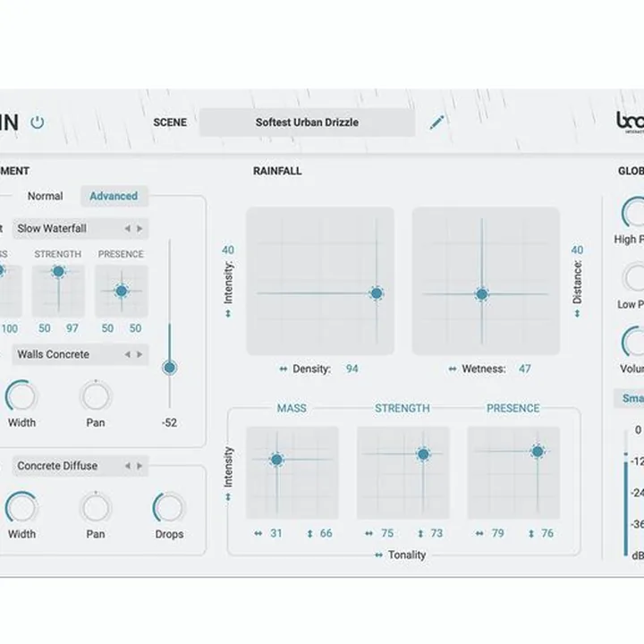
Task: Select previous preset arrow beside Slow Waterfall
Action: click(128, 228)
